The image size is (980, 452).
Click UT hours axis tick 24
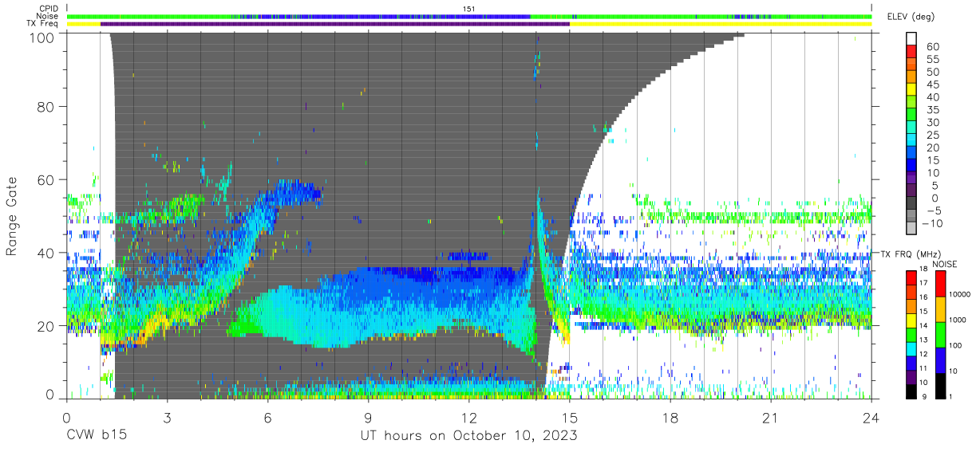[x=871, y=418]
